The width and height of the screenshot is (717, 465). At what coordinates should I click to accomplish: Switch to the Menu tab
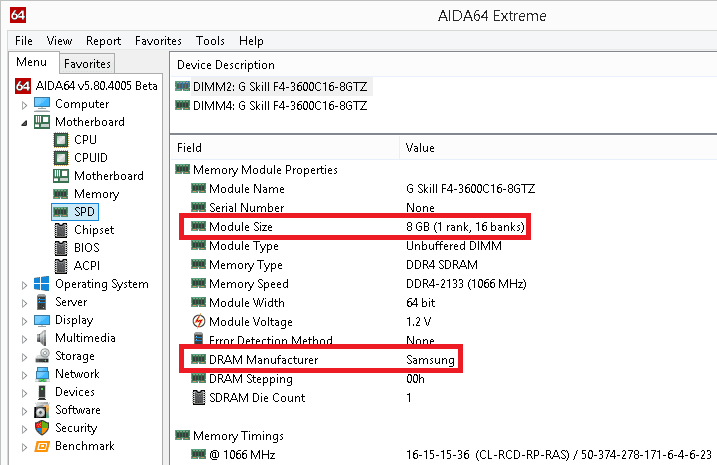(x=32, y=62)
